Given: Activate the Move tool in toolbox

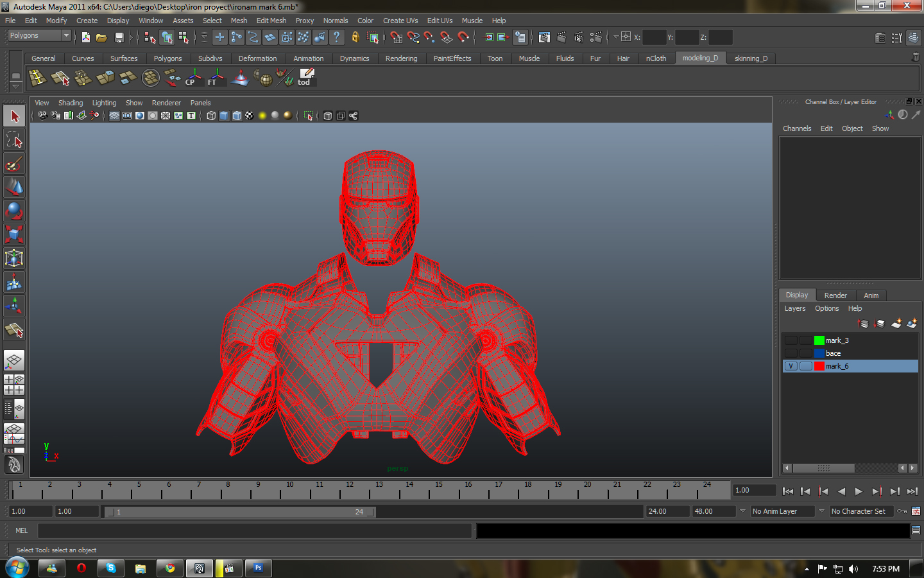Looking at the screenshot, I should (x=14, y=188).
